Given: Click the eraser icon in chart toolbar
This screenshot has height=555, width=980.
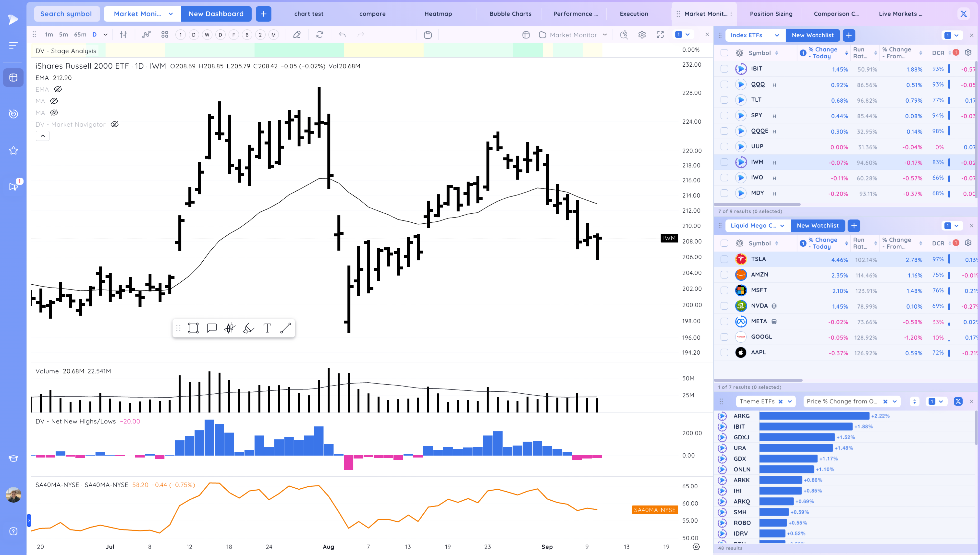Looking at the screenshot, I should coord(296,35).
